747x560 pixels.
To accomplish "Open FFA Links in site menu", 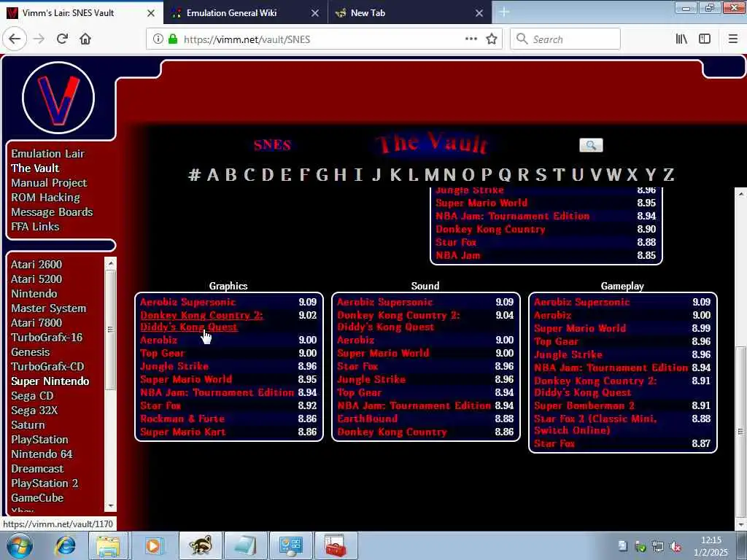I will coord(35,227).
